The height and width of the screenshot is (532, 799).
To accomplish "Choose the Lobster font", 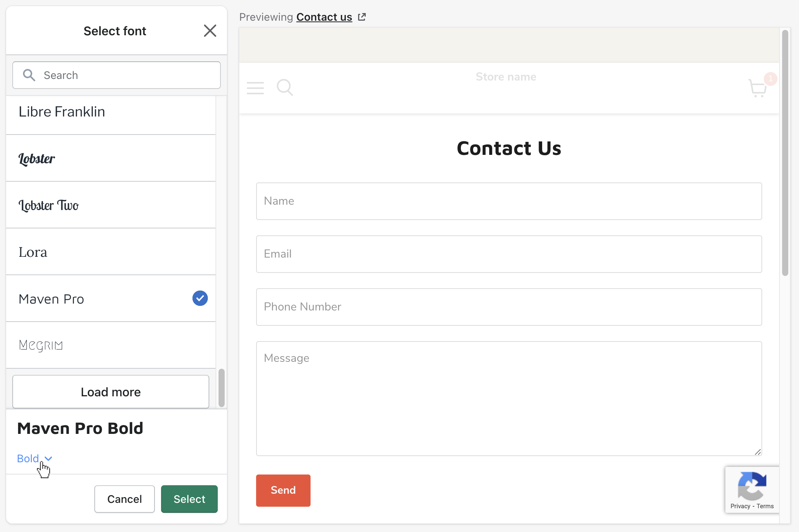I will point(111,158).
